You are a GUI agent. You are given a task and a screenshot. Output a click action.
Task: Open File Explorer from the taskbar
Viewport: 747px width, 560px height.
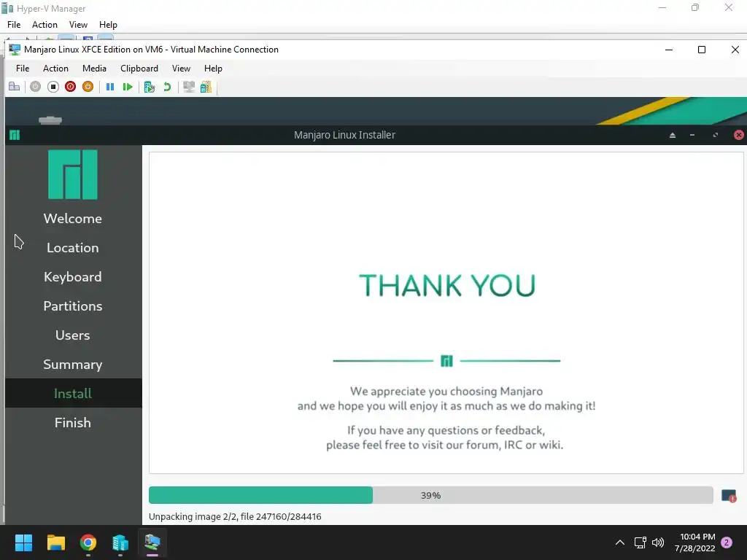55,542
